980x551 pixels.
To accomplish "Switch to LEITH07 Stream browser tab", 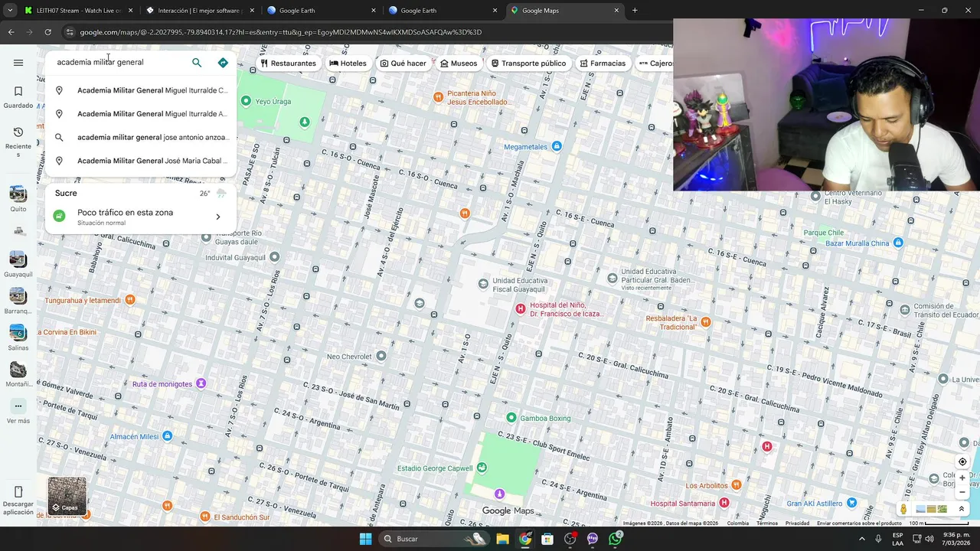I will (x=77, y=11).
